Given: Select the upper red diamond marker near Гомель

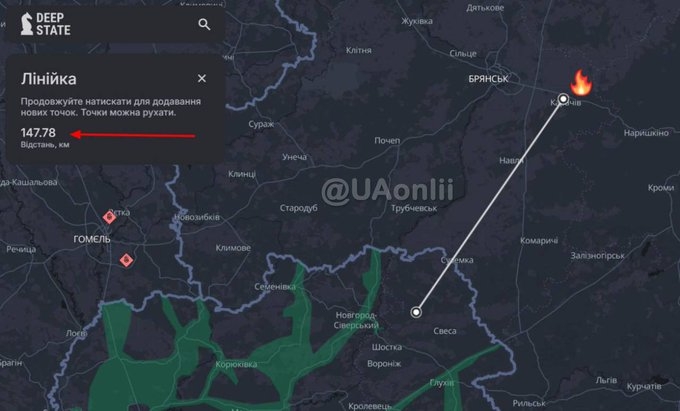Looking at the screenshot, I should tap(109, 217).
